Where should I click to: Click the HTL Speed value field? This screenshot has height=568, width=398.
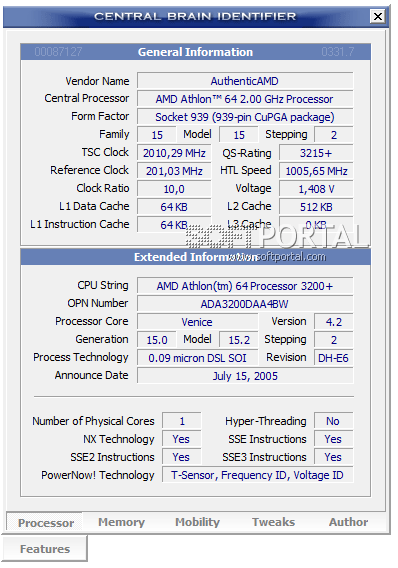[x=316, y=171]
